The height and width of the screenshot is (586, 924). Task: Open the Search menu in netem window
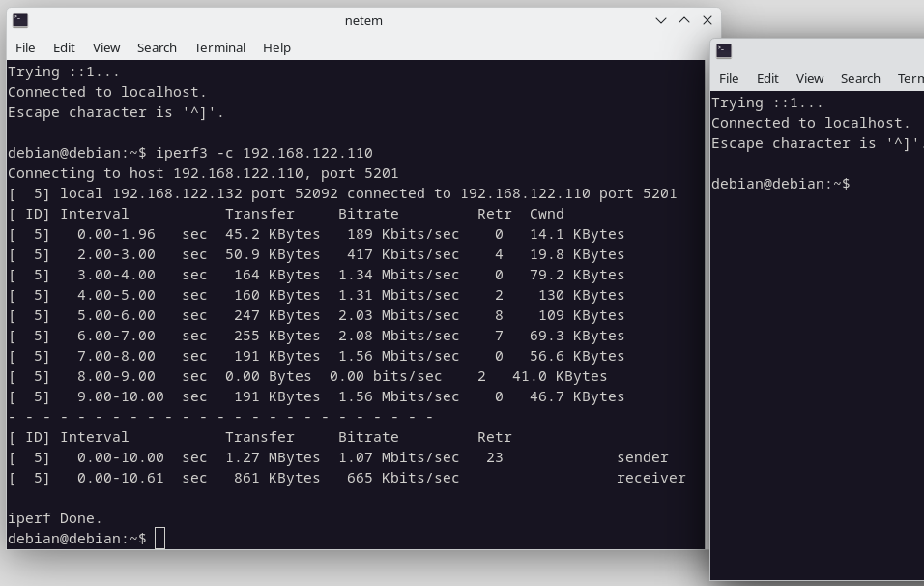pyautogui.click(x=157, y=47)
